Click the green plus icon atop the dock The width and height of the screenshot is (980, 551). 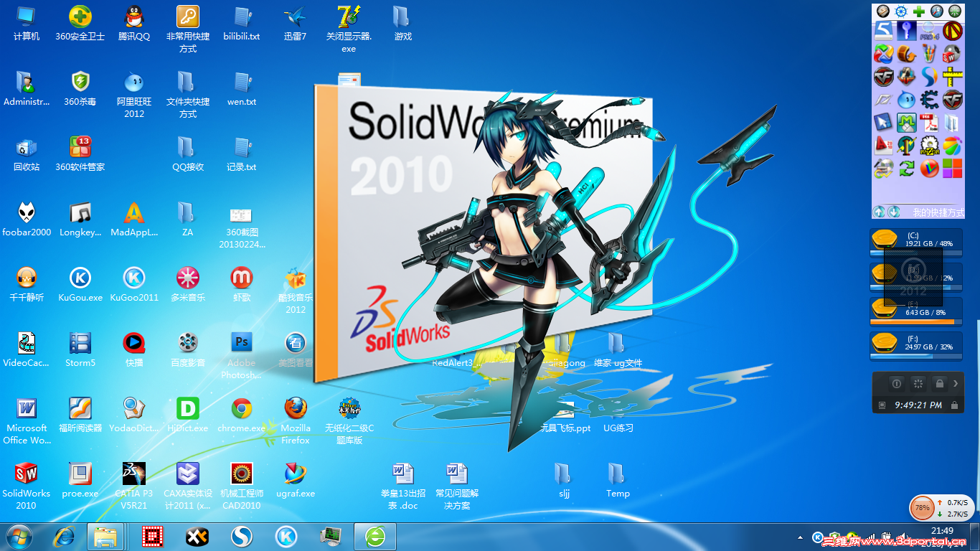[920, 11]
